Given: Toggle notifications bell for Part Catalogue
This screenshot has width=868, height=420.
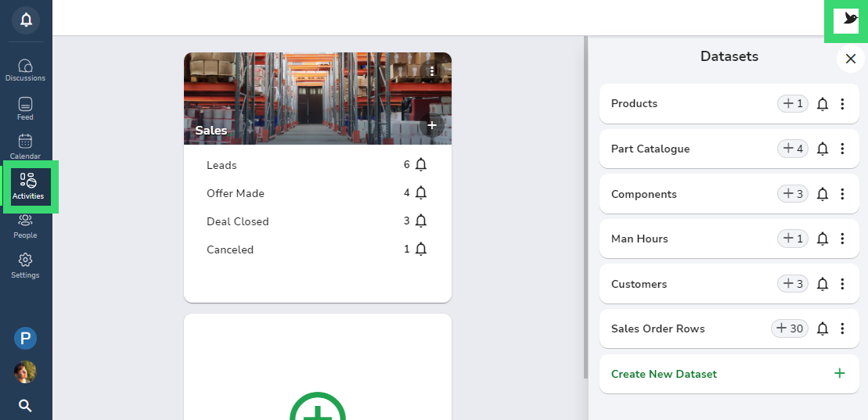Looking at the screenshot, I should pos(823,149).
